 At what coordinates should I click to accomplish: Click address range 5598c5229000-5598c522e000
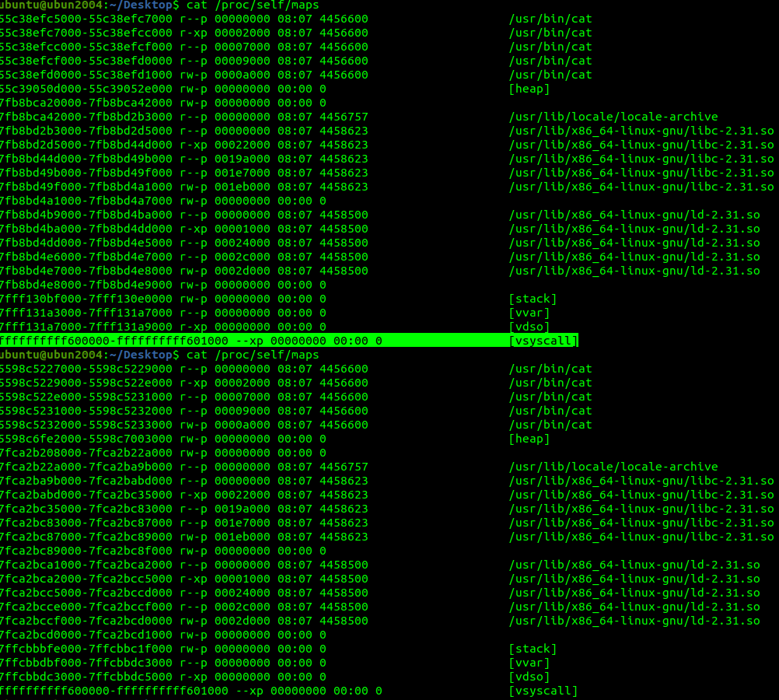pyautogui.click(x=86, y=383)
